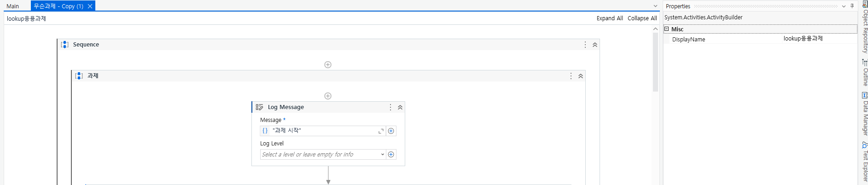
Task: Click the add activity plus above Log Message
Action: [x=328, y=96]
